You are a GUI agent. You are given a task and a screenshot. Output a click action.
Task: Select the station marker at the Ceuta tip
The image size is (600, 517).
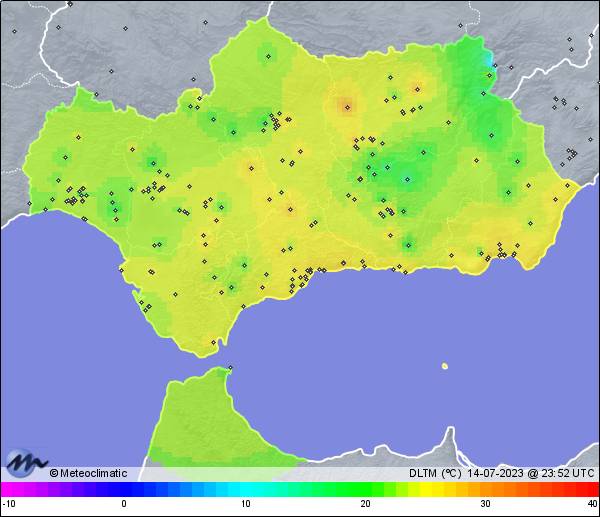click(230, 367)
